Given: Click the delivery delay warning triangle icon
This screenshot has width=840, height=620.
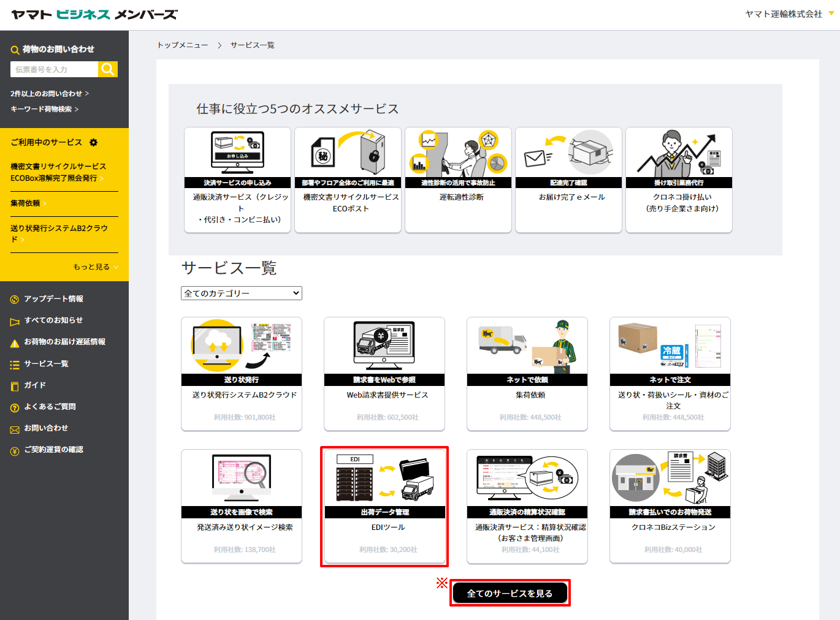Looking at the screenshot, I should (15, 343).
